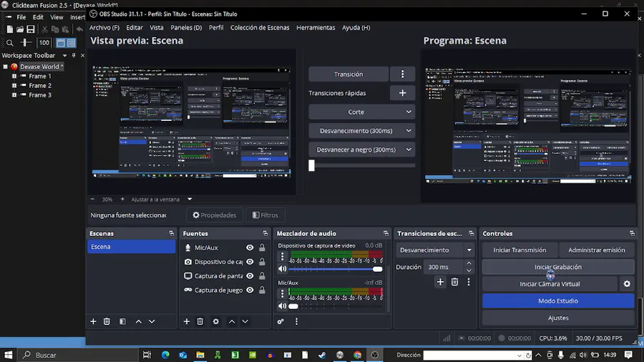Zoom out preview with minus icon
The height and width of the screenshot is (362, 644).
[92, 199]
